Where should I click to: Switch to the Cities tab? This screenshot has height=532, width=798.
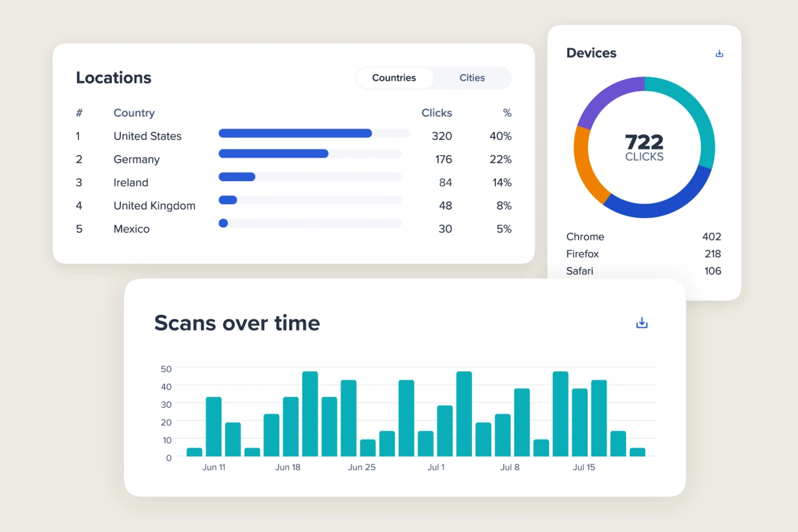pos(472,78)
